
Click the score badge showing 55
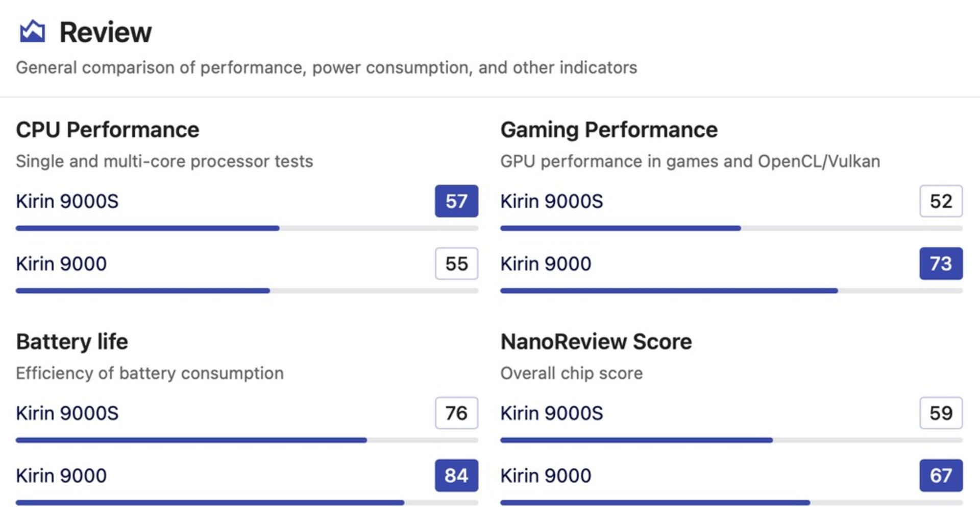456,264
